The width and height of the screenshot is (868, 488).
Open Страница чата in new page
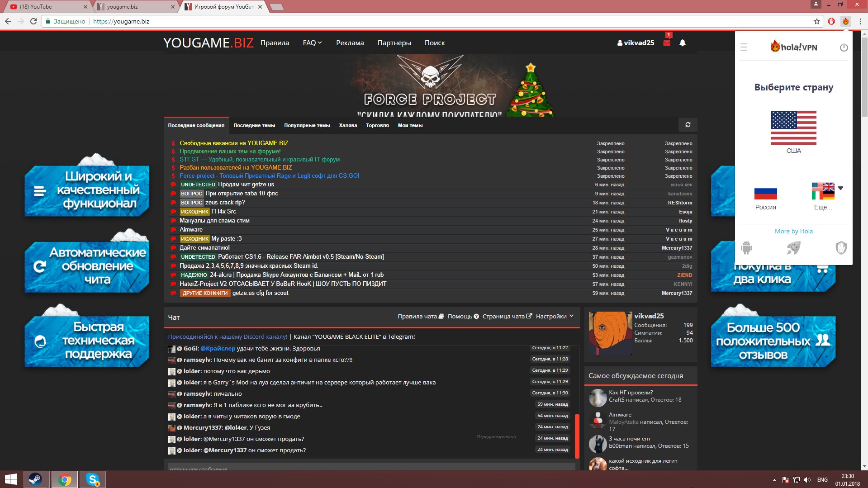(x=507, y=317)
